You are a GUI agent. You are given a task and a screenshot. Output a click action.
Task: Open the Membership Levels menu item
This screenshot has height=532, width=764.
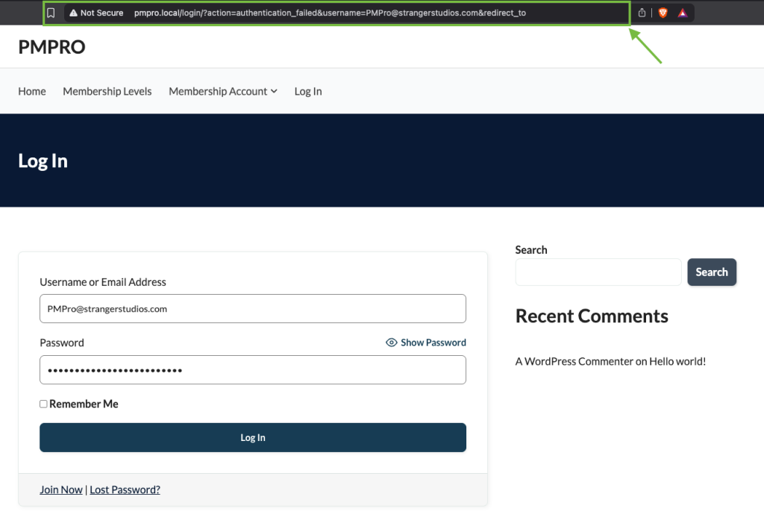point(107,91)
